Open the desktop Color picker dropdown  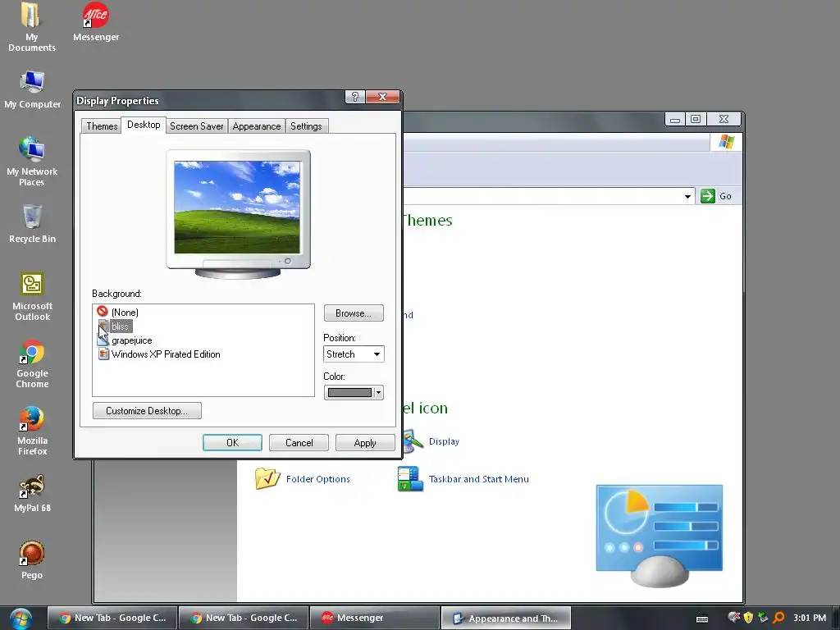tap(354, 393)
